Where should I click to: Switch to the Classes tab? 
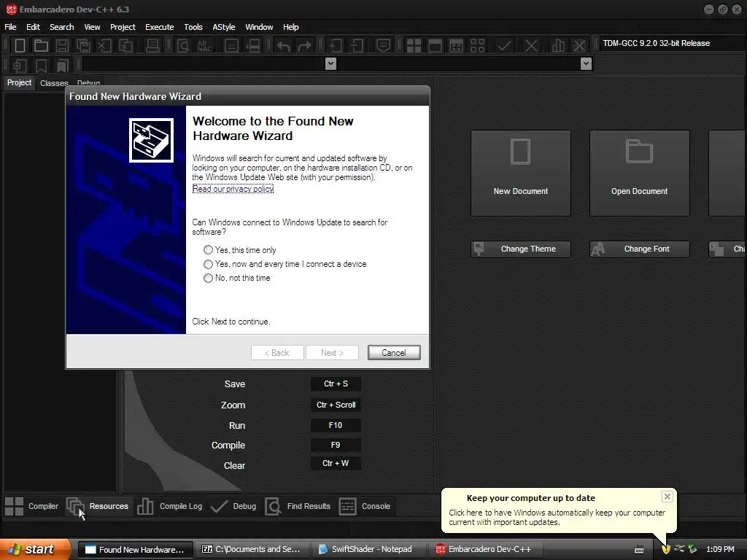54,83
